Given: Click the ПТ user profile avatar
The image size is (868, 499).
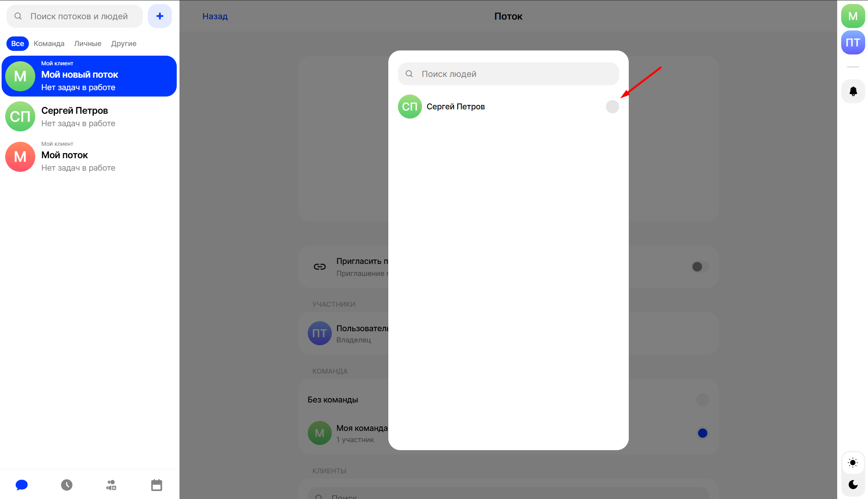Looking at the screenshot, I should (x=853, y=42).
